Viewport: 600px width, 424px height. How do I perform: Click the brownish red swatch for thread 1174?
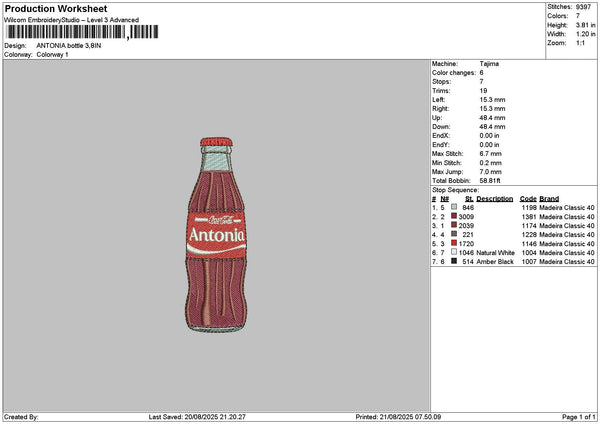454,225
